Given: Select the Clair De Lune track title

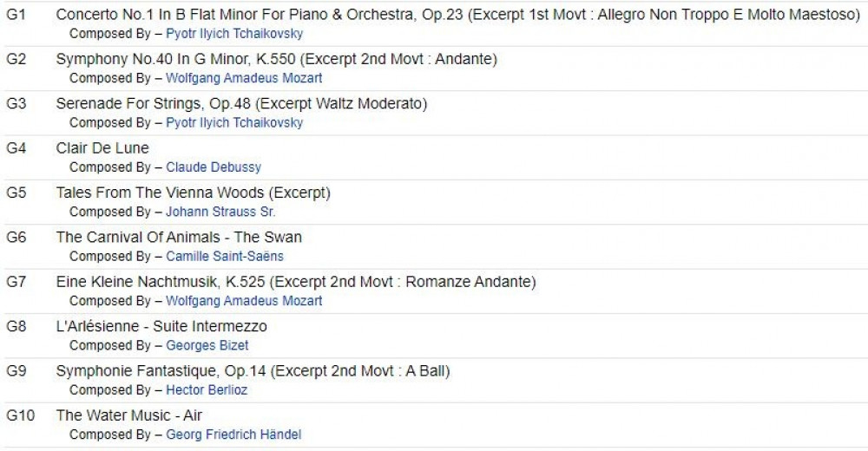Looking at the screenshot, I should (x=102, y=148).
